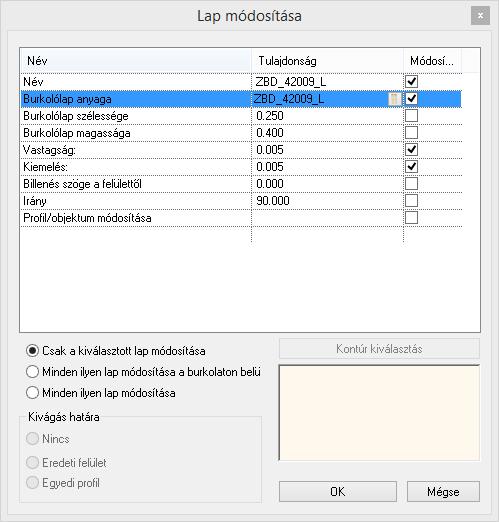The image size is (499, 522).
Task: Select the Eredeti felület option
Action: [x=66, y=463]
